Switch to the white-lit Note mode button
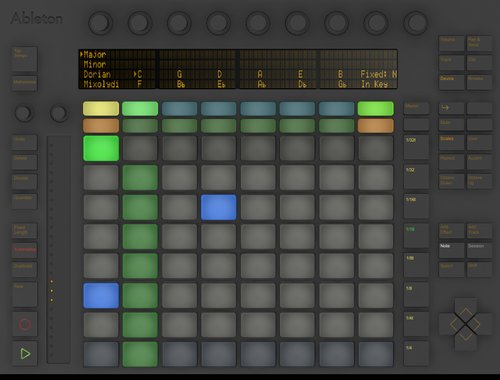 click(451, 251)
